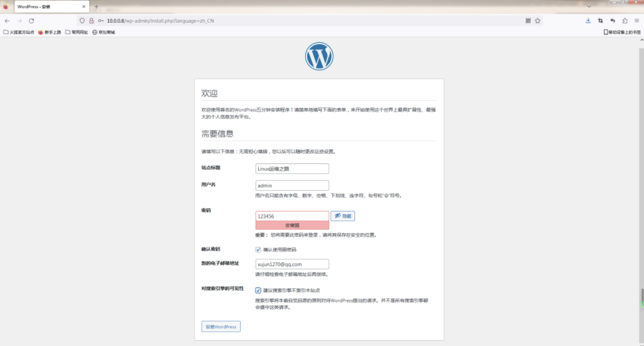This screenshot has width=644, height=346.
Task: Toggle the 确认使用弱密码 checkbox
Action: coord(258,249)
